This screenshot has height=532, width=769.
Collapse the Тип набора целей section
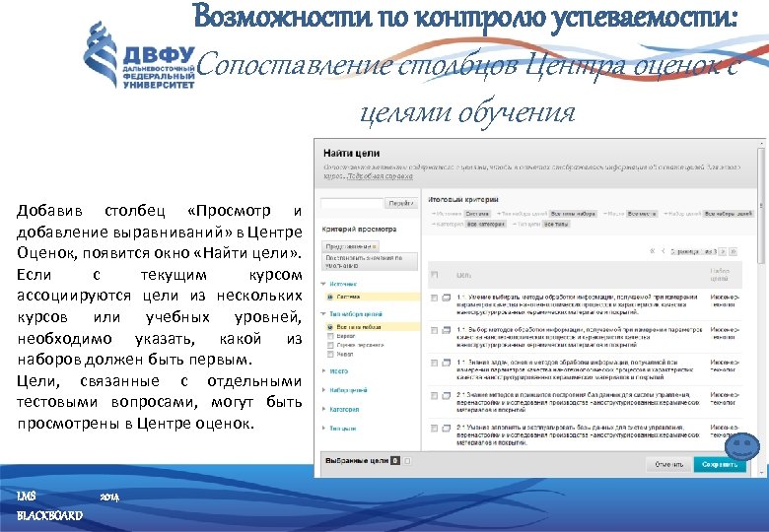point(323,314)
